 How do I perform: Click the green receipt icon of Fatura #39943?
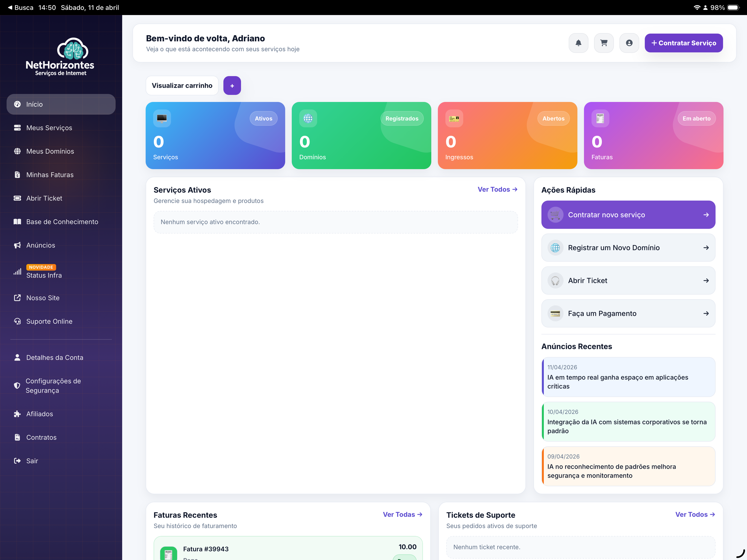click(x=168, y=553)
